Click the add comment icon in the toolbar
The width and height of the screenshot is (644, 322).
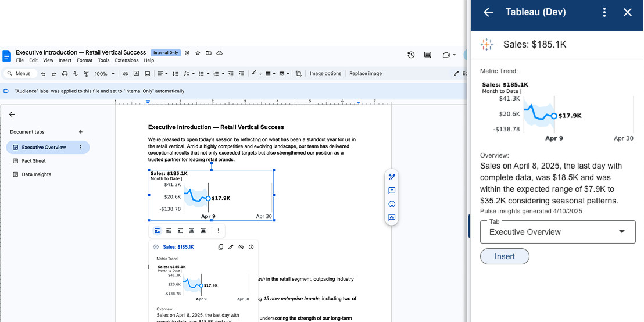click(x=137, y=74)
